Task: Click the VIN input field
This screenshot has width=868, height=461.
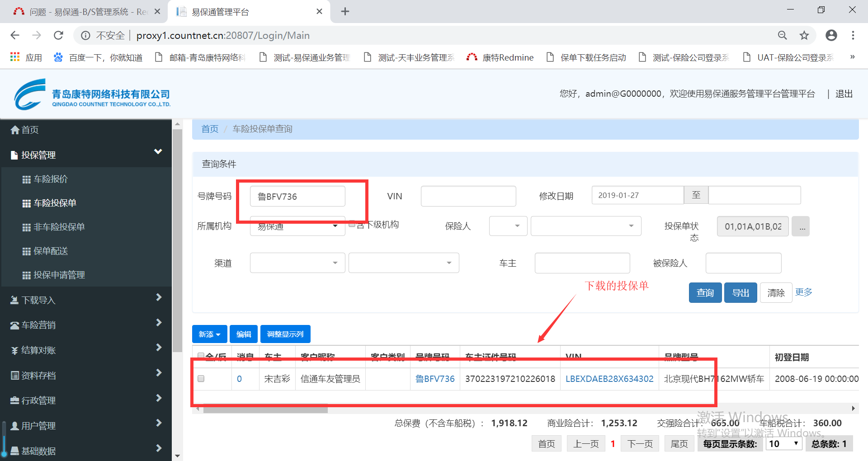Action: 468,196
